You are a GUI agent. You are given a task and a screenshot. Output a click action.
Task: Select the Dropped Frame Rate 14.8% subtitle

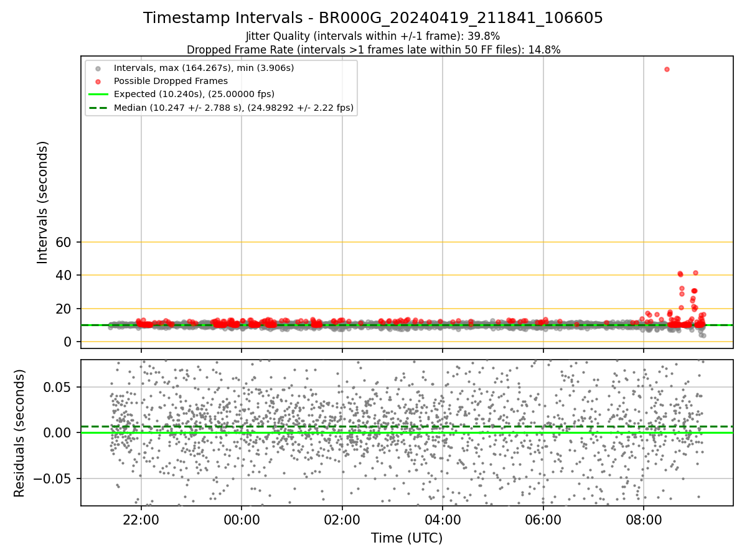pos(374,50)
